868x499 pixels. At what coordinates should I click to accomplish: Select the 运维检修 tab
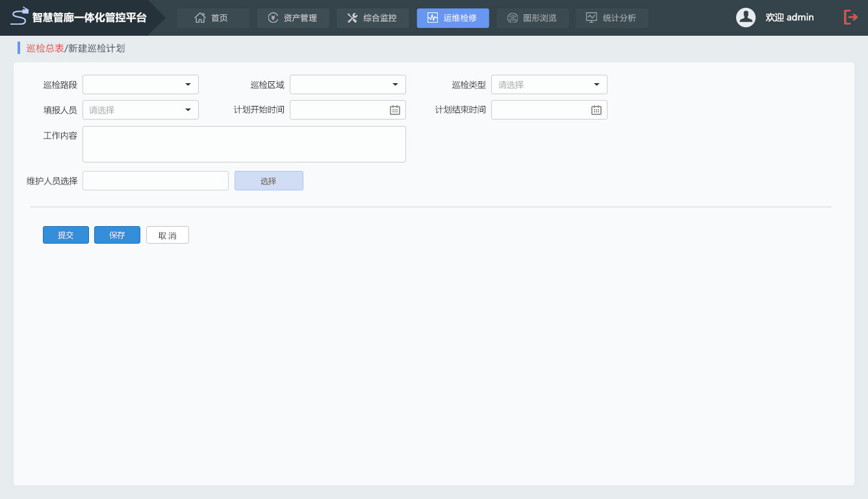(452, 18)
